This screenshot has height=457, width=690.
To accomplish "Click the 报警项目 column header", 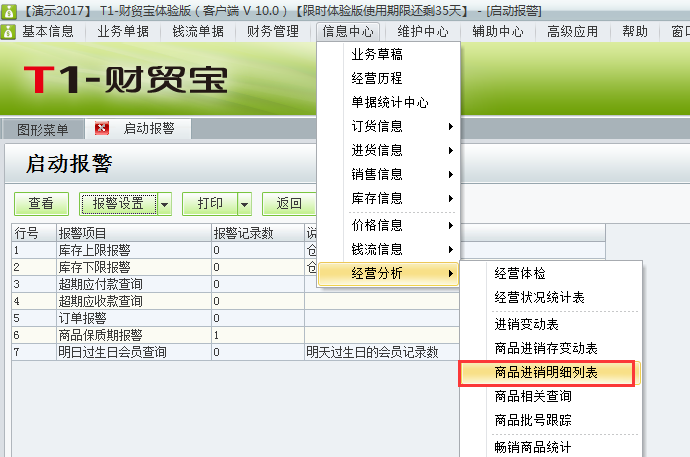I will (134, 233).
